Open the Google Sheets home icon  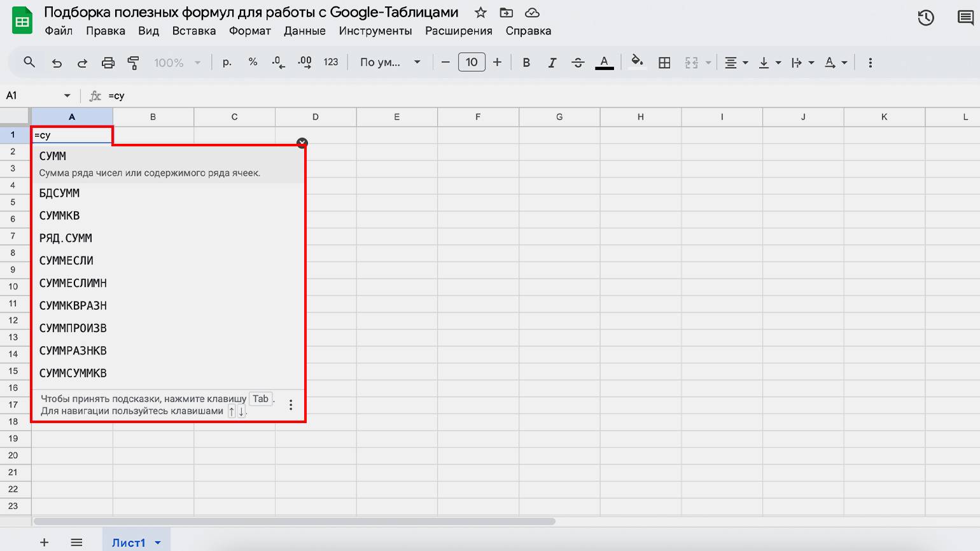(23, 21)
